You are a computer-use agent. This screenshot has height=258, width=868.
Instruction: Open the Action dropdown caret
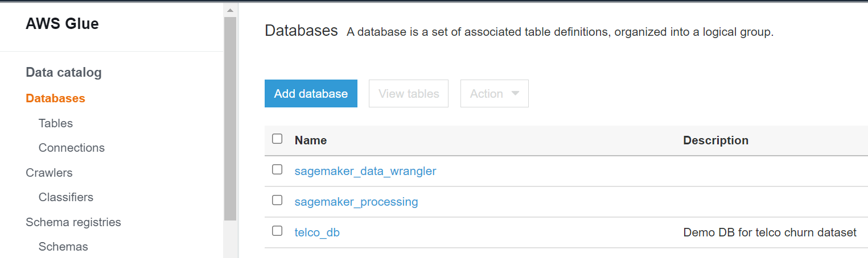tap(515, 93)
